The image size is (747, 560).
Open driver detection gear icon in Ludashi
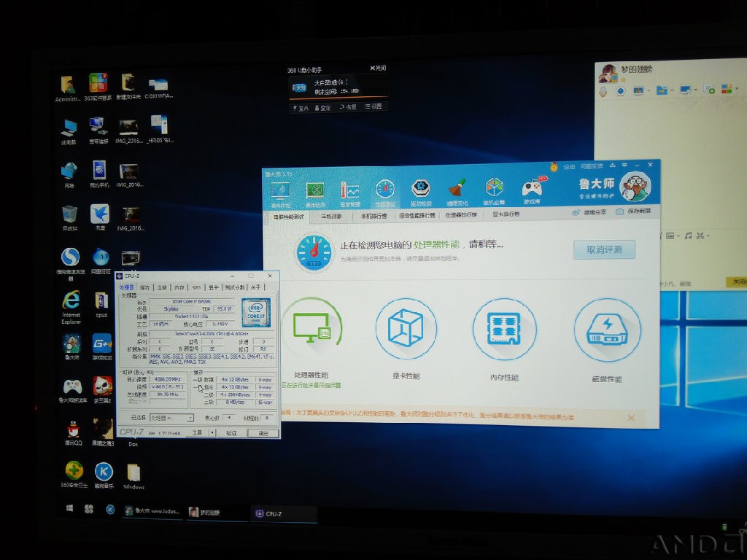pos(421,189)
